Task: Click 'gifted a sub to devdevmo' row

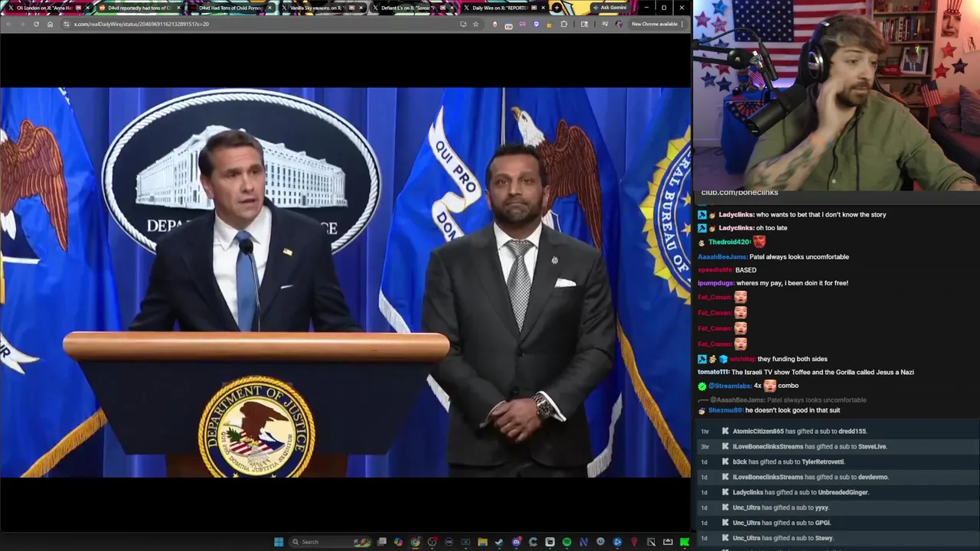Action: coord(838,477)
